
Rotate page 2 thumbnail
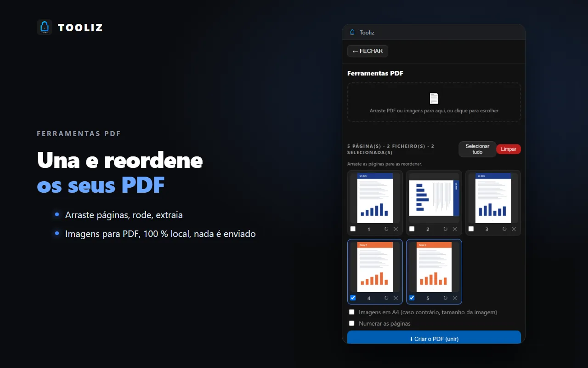tap(445, 229)
